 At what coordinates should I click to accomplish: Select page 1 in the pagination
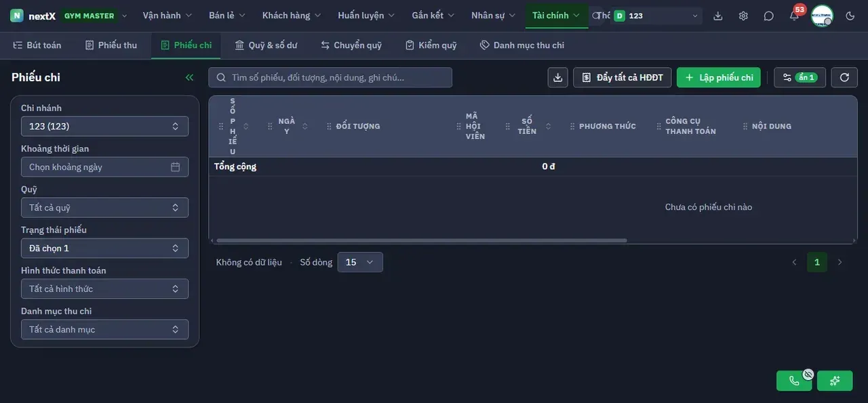[817, 262]
